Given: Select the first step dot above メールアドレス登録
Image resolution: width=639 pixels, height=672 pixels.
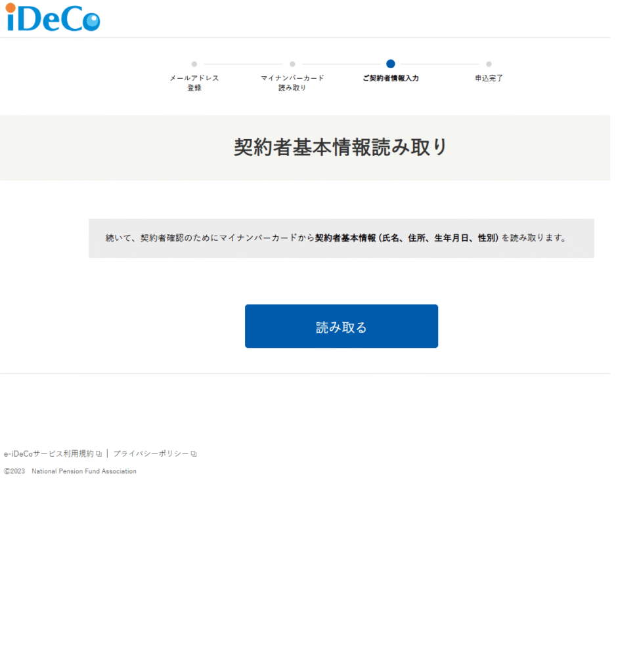Looking at the screenshot, I should click(194, 64).
